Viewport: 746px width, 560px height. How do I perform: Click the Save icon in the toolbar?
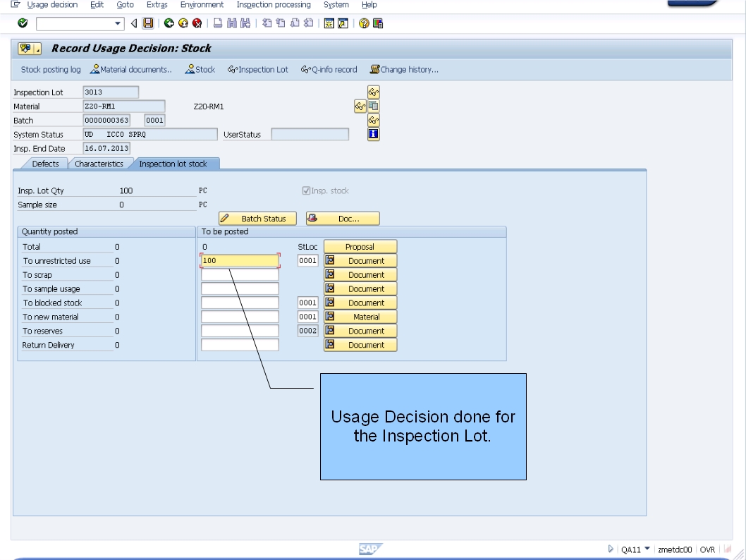pos(148,23)
